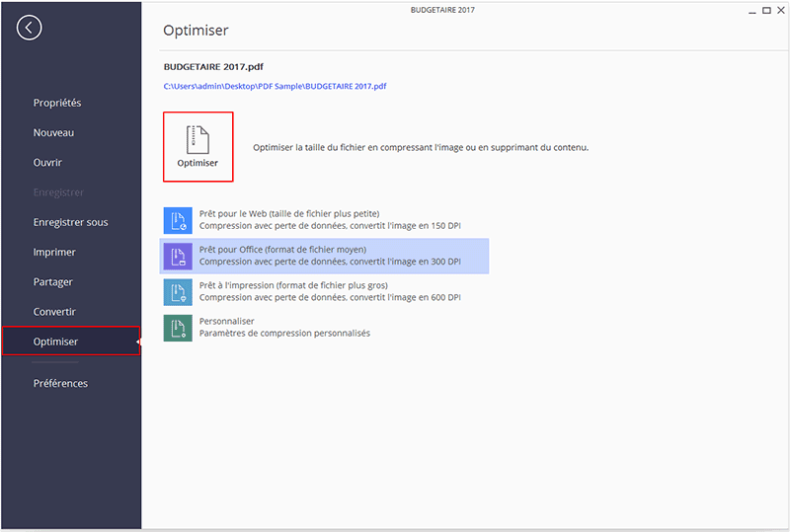Open Préférences in the sidebar
790x532 pixels.
tap(60, 383)
